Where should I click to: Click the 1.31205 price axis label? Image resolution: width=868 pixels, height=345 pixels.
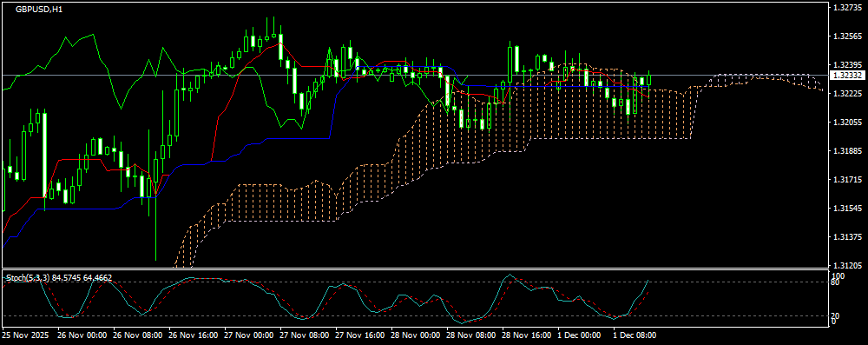click(x=848, y=266)
